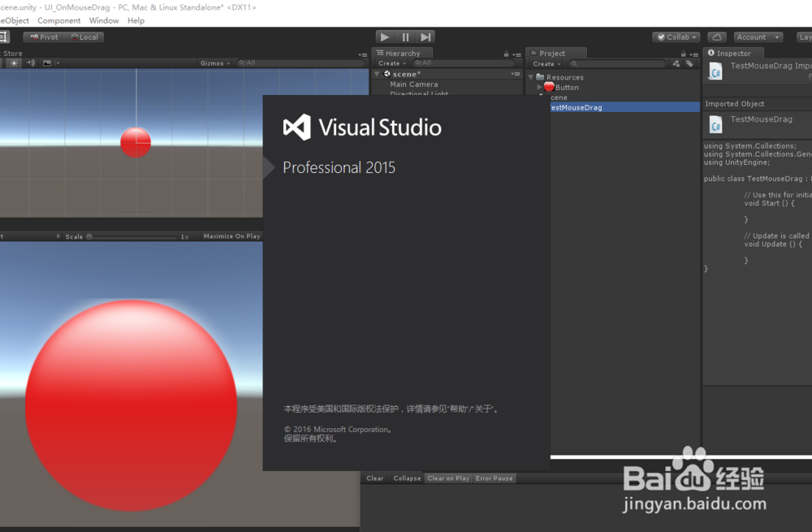Open the Scene view options menu

point(362,54)
